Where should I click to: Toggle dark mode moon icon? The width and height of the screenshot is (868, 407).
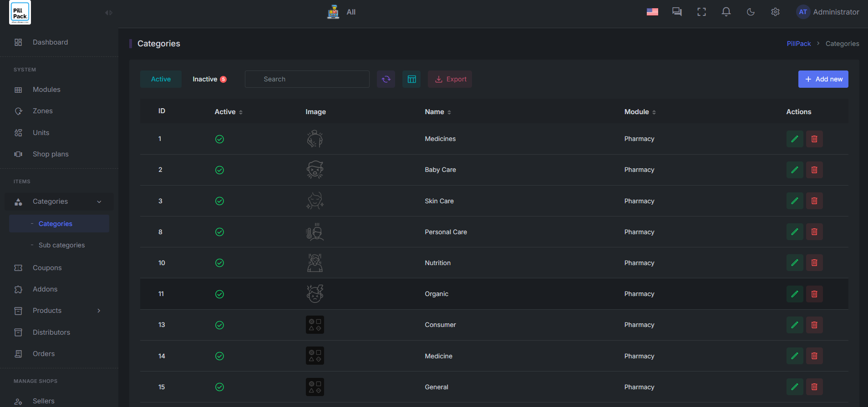751,12
